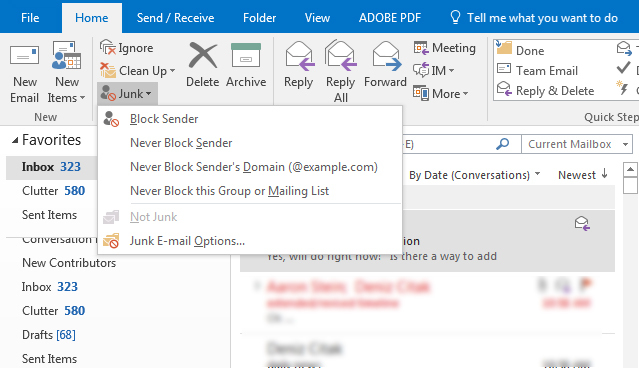
Task: Open the ADOBE PDF tab
Action: coord(390,18)
